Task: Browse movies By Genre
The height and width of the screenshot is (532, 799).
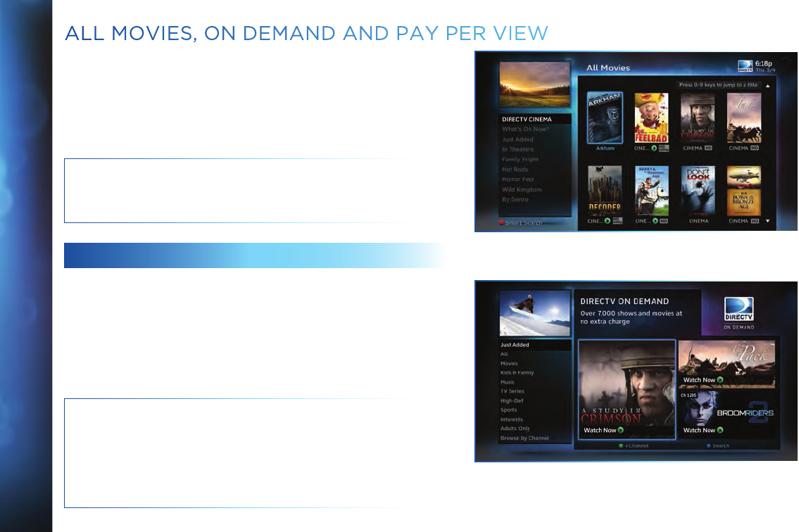Action: (x=515, y=199)
